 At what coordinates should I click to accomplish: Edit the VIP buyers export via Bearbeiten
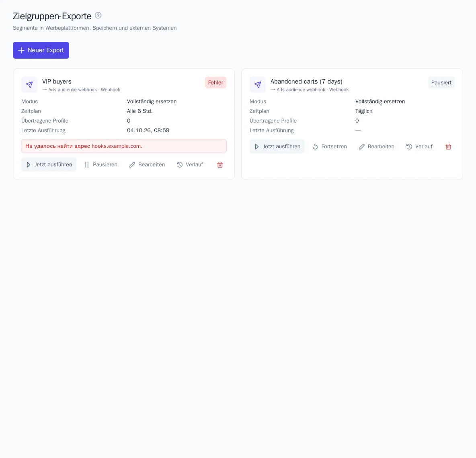click(x=147, y=165)
